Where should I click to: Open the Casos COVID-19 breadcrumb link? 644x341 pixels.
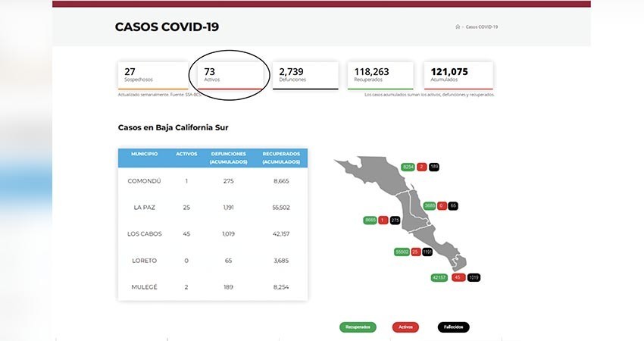point(482,27)
